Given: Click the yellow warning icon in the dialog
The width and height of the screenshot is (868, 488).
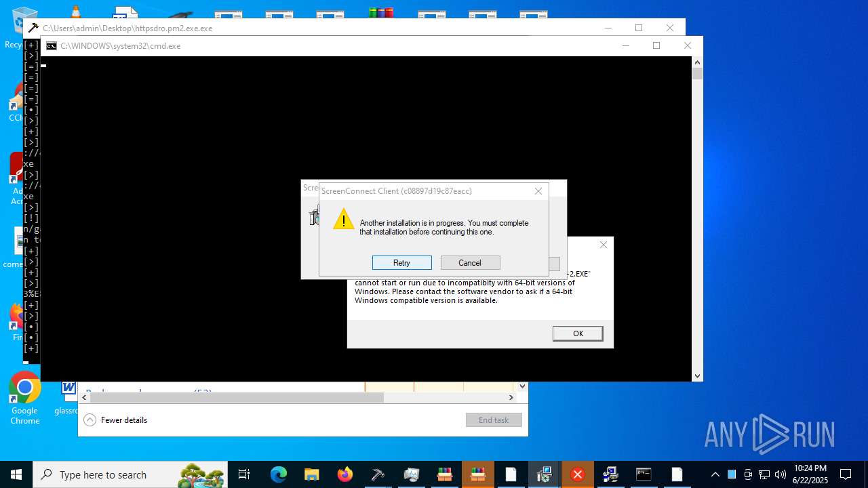Looking at the screenshot, I should click(344, 219).
